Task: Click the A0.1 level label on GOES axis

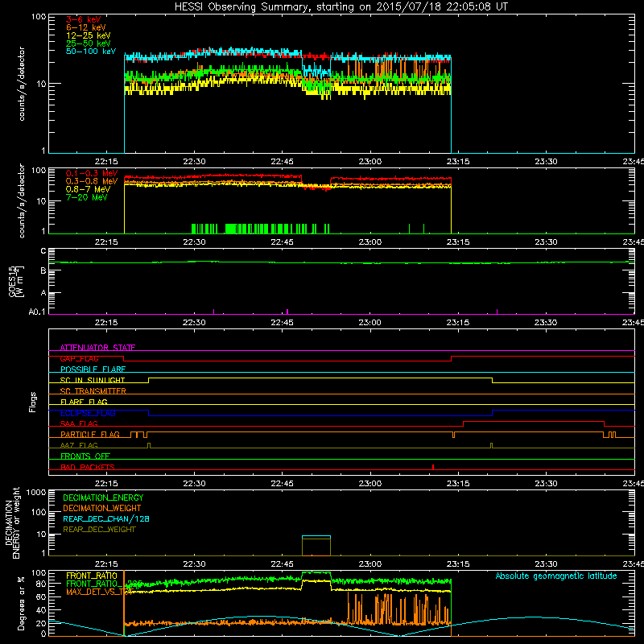Action: (37, 312)
